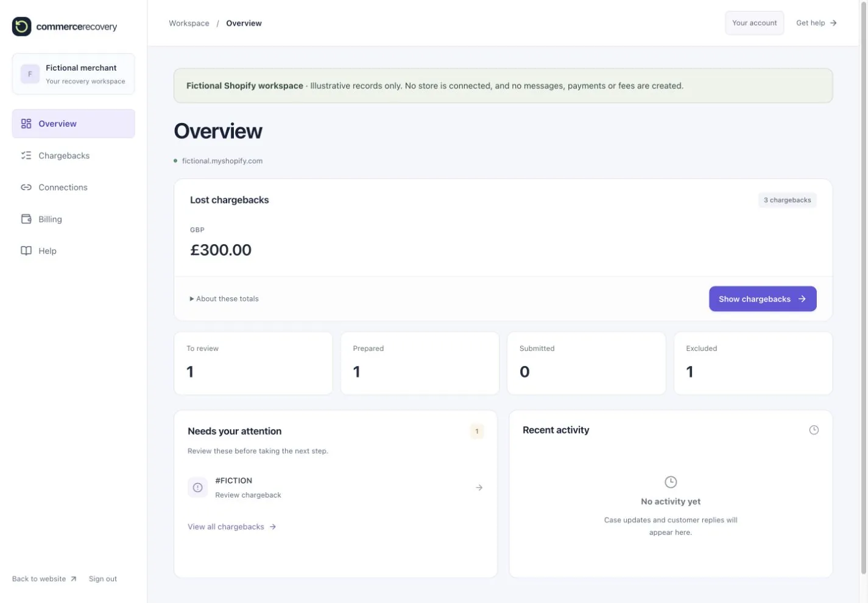Click the arrow icon beside Get help
868x603 pixels.
click(833, 23)
